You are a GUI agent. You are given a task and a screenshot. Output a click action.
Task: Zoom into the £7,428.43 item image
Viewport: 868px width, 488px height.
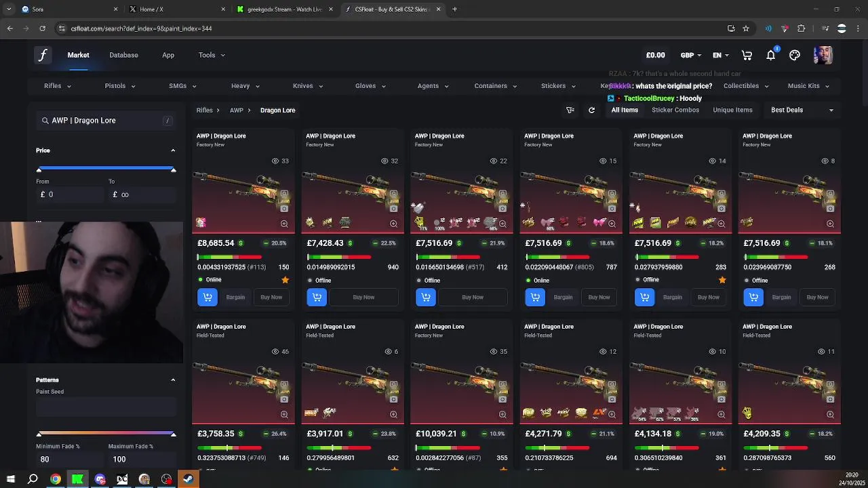click(x=393, y=224)
